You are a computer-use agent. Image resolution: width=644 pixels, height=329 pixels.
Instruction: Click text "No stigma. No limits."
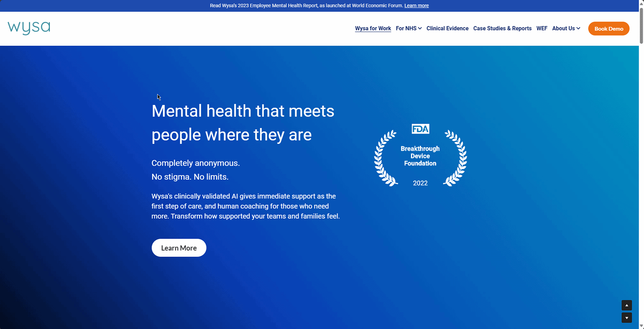(190, 177)
